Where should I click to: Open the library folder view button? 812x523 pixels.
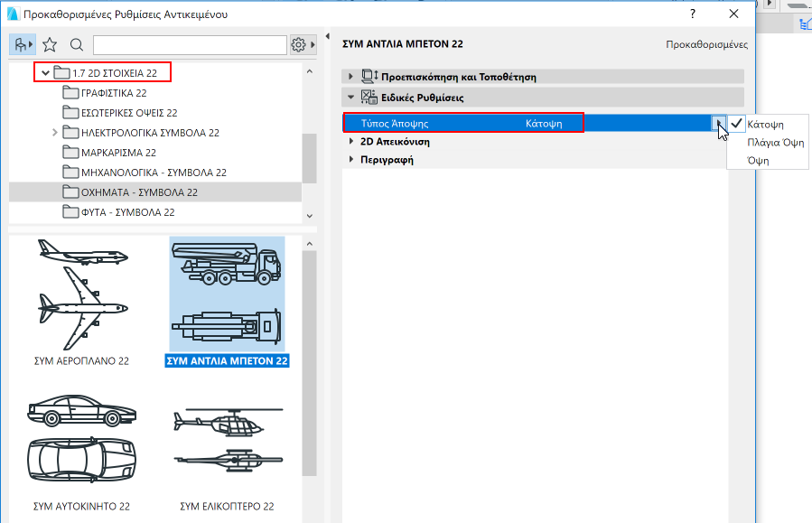[23, 45]
